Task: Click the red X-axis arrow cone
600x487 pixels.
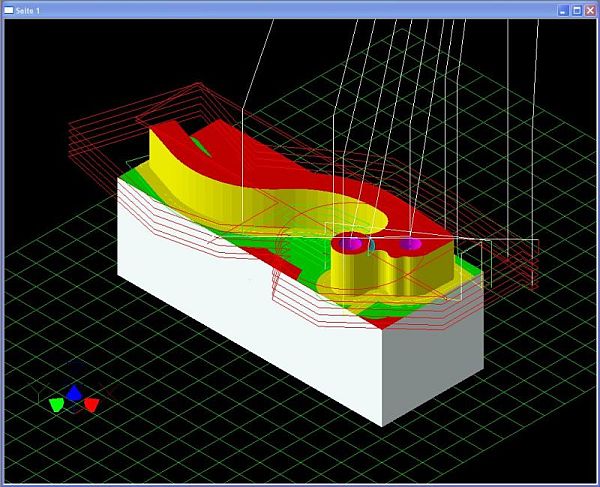Action: pyautogui.click(x=91, y=404)
